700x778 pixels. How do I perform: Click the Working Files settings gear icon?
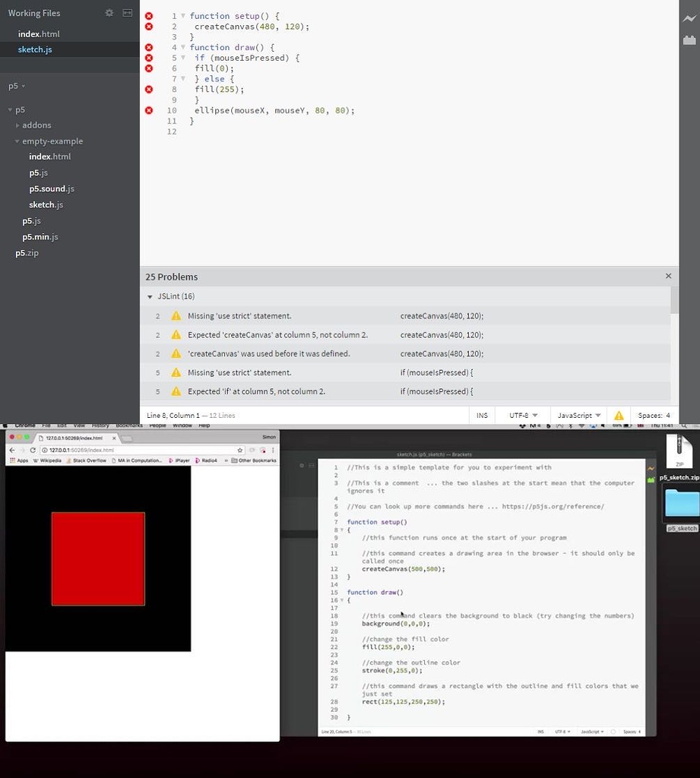[x=108, y=12]
